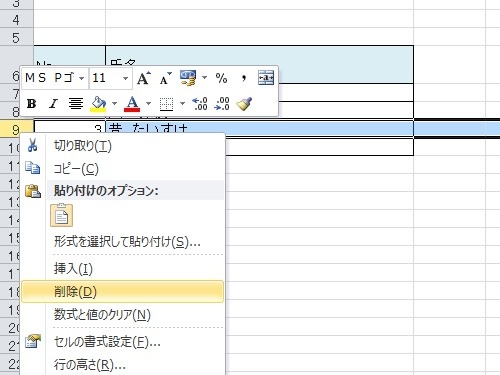The height and width of the screenshot is (375, 500).
Task: Apply percent style
Action: pyautogui.click(x=221, y=78)
